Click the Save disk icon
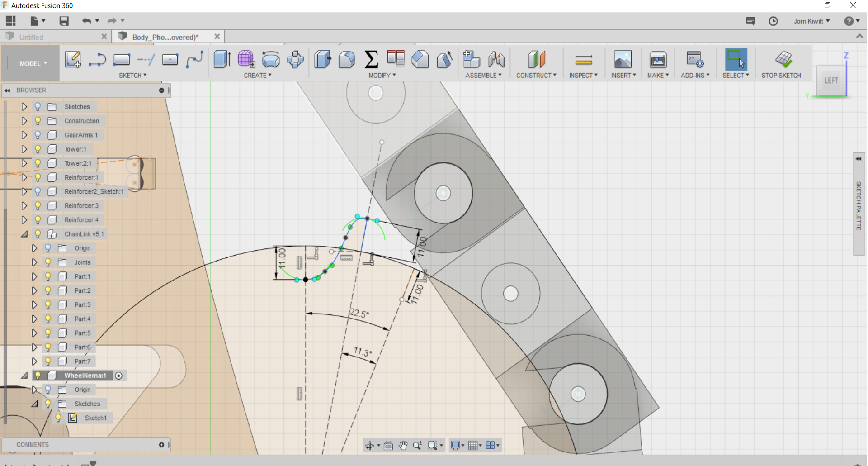The width and height of the screenshot is (868, 466). pyautogui.click(x=64, y=21)
